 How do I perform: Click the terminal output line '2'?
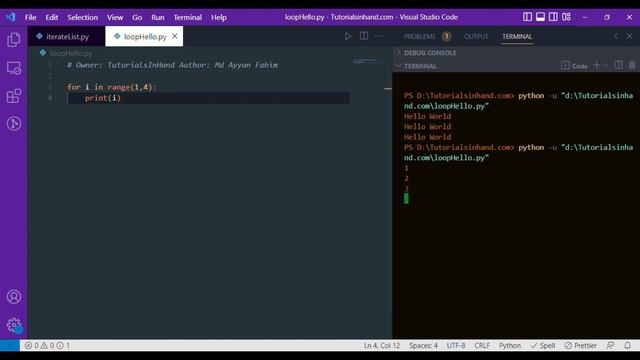coord(406,178)
